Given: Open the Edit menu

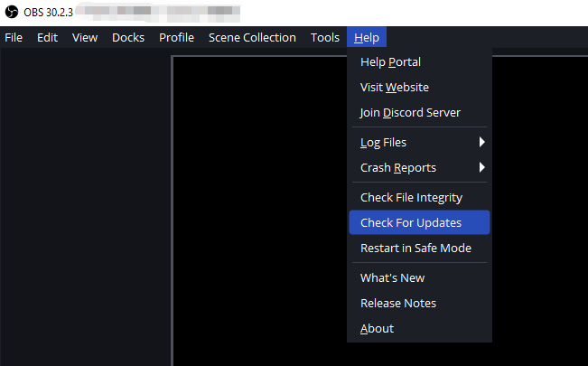Looking at the screenshot, I should tap(47, 38).
